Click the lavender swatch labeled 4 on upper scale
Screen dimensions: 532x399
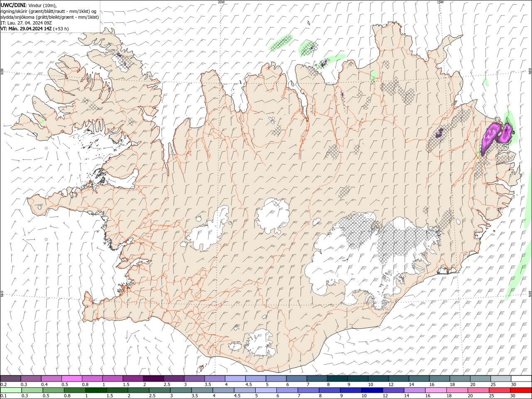(235, 379)
